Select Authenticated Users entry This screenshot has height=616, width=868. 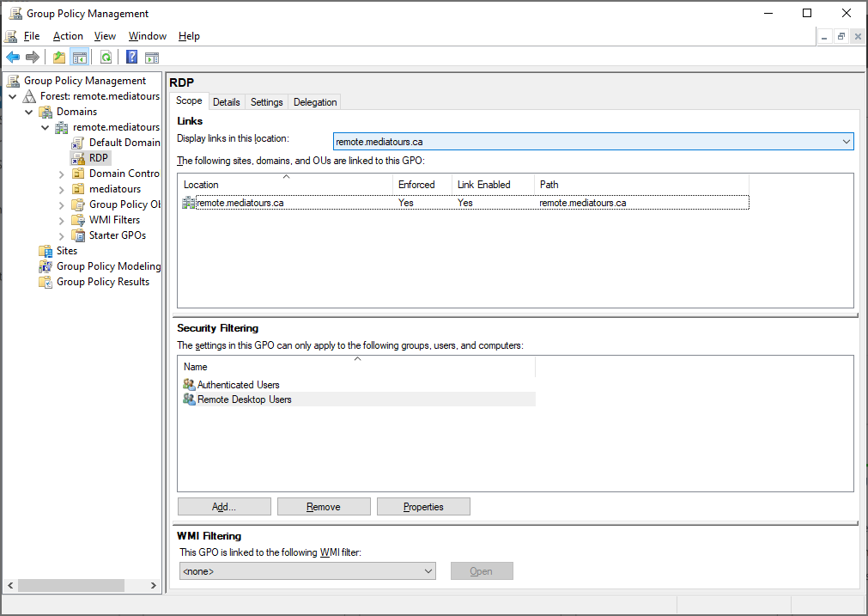(358, 384)
